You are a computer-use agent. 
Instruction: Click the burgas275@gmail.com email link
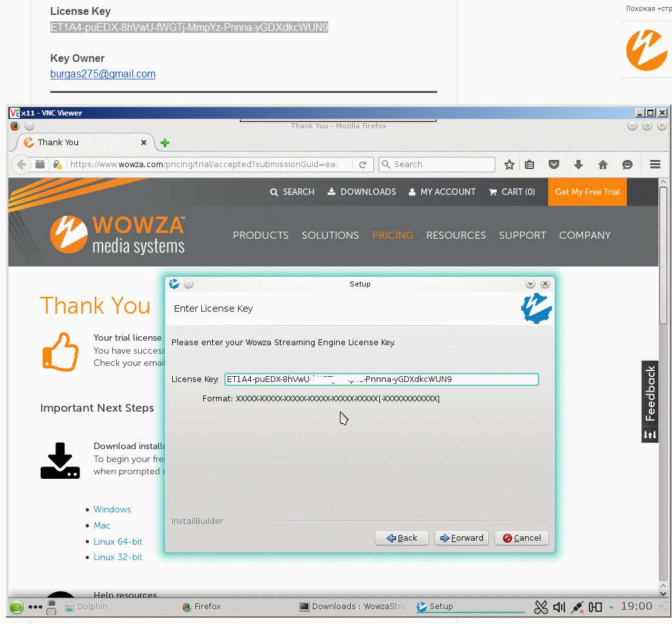coord(103,74)
